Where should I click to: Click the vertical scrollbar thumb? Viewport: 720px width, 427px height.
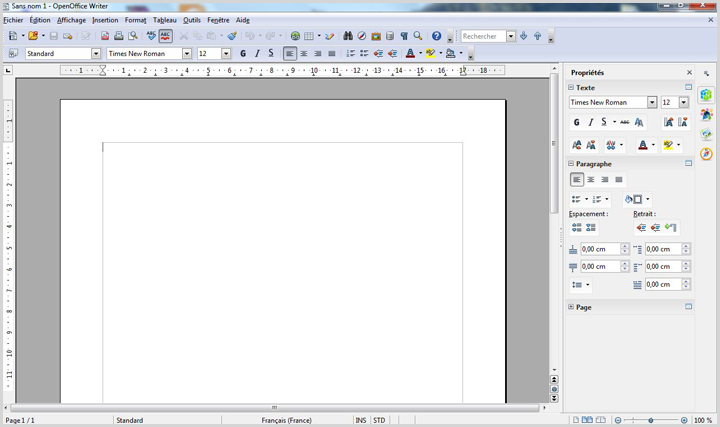coord(554,144)
